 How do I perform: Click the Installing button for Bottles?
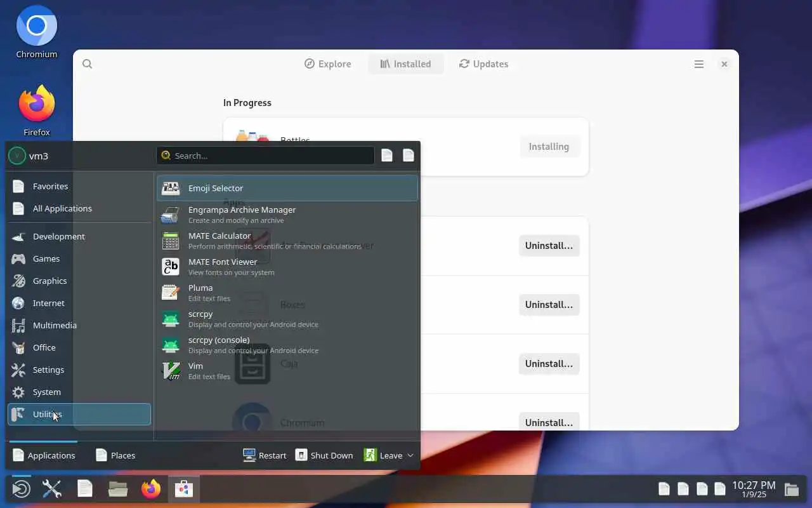[x=549, y=147]
